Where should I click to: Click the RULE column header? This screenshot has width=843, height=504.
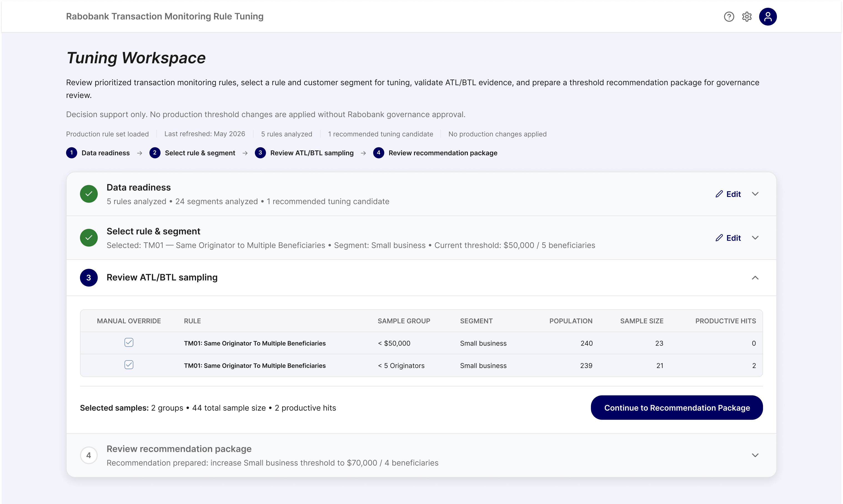click(192, 321)
